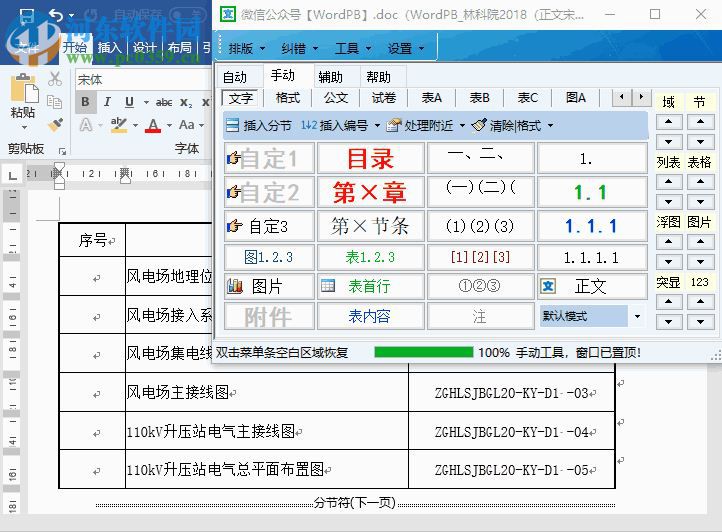
Task: Click the tab scroll left arrow
Action: (622, 97)
